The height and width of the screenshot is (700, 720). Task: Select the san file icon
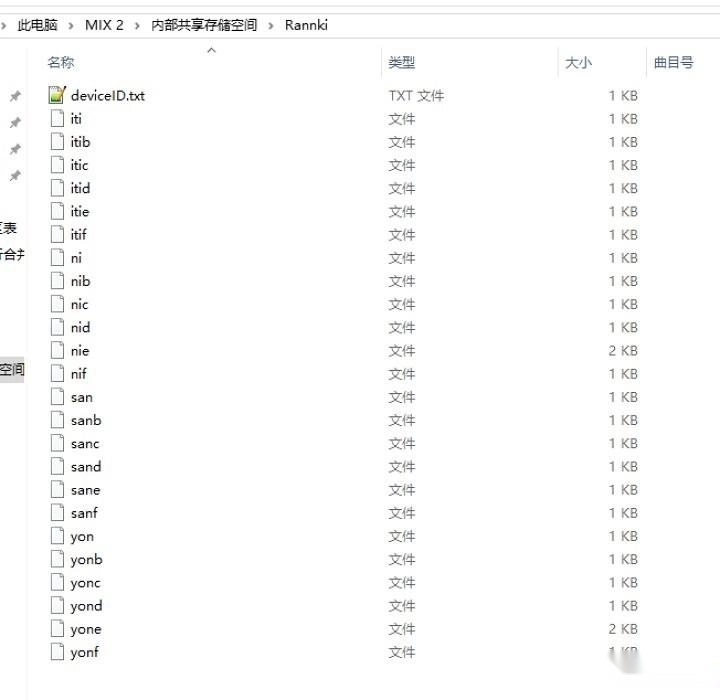tap(56, 397)
